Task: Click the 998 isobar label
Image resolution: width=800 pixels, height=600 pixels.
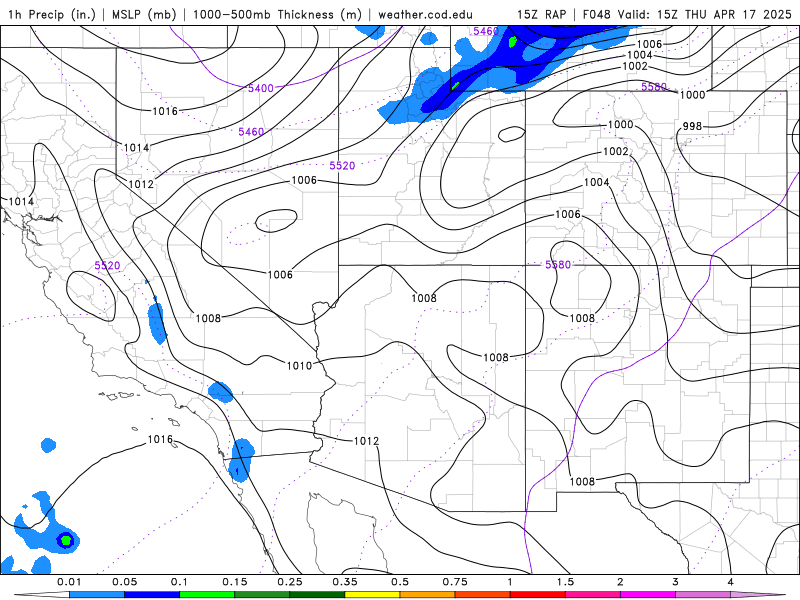Action: click(692, 126)
